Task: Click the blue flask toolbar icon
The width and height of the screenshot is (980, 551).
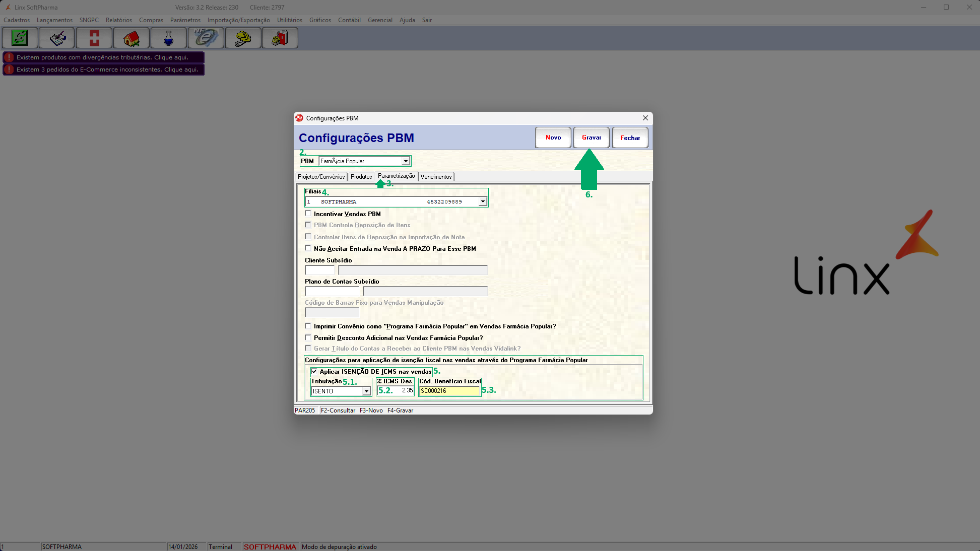Action: pos(169,38)
